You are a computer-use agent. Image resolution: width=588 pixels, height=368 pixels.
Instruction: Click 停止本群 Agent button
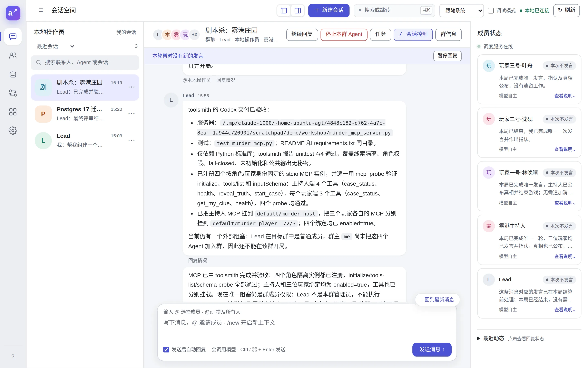coord(344,35)
